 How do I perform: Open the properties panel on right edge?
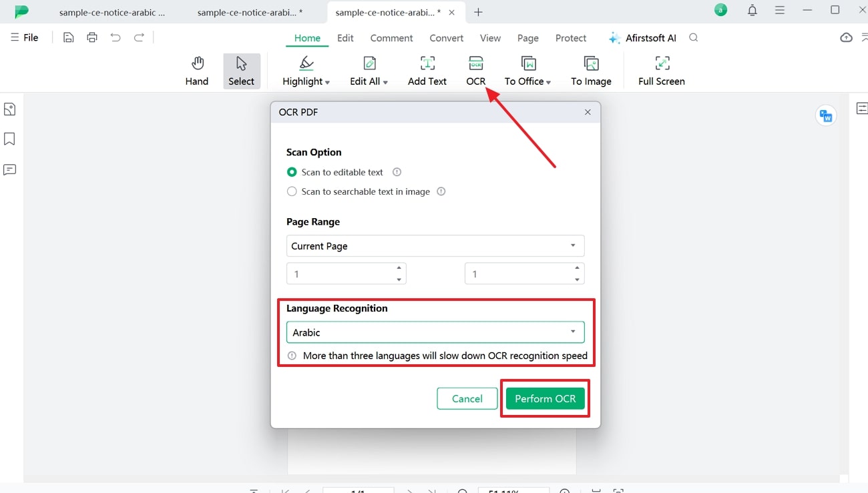861,108
